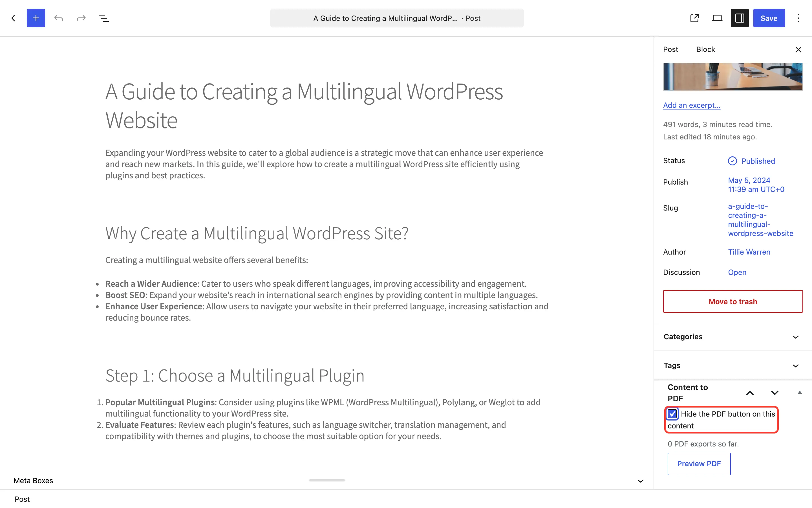The width and height of the screenshot is (812, 508).
Task: Open command palette from document title bar
Action: tap(397, 18)
